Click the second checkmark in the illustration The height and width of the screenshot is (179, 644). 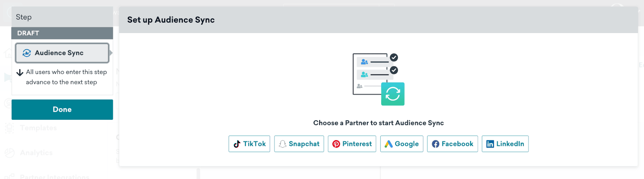point(394,70)
